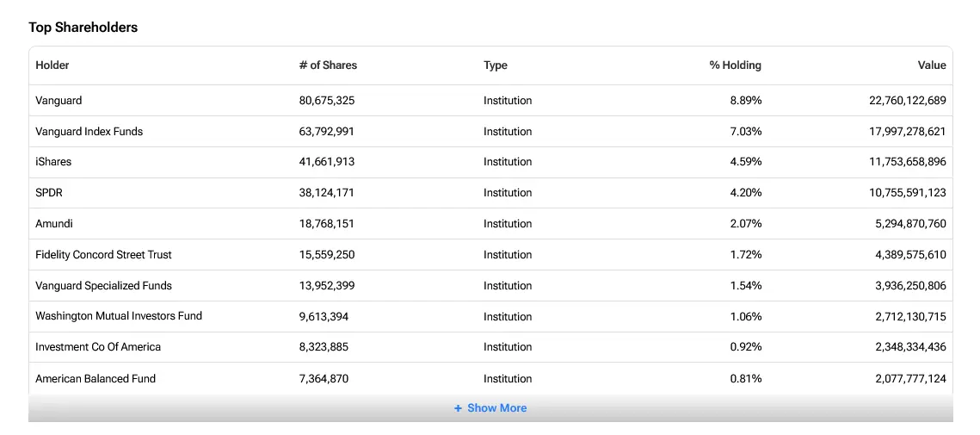Click Institution type in American Balanced Fund row

pyautogui.click(x=508, y=379)
